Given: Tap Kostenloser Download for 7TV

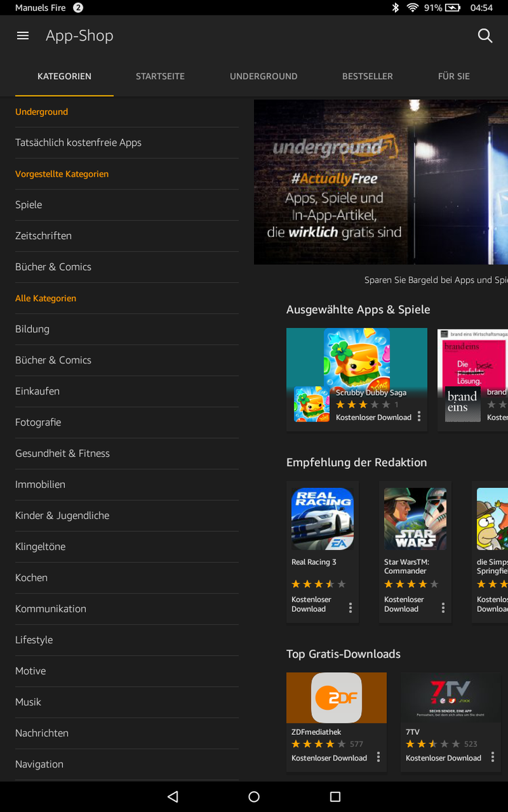Looking at the screenshot, I should (444, 758).
